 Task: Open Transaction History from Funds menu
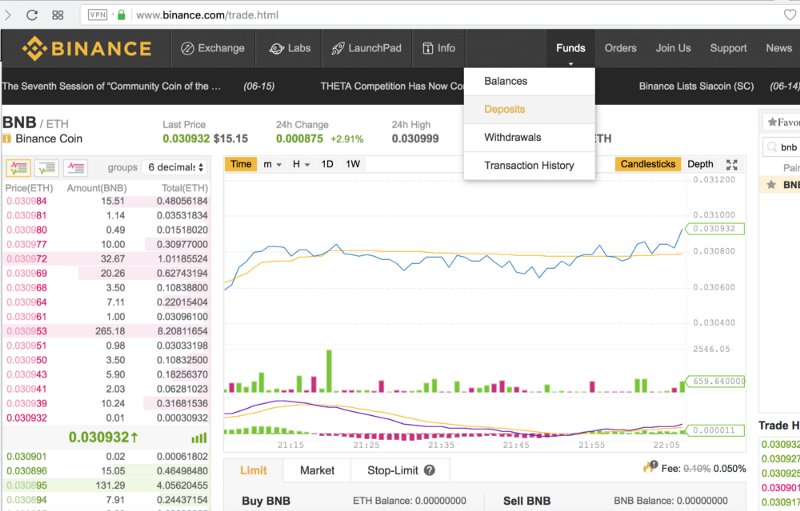tap(529, 165)
